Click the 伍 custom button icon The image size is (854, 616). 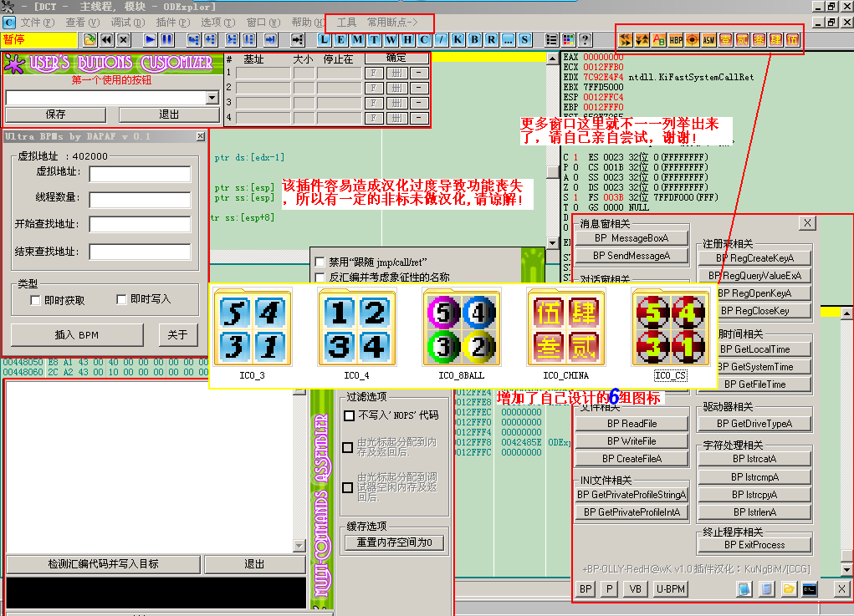(x=792, y=40)
